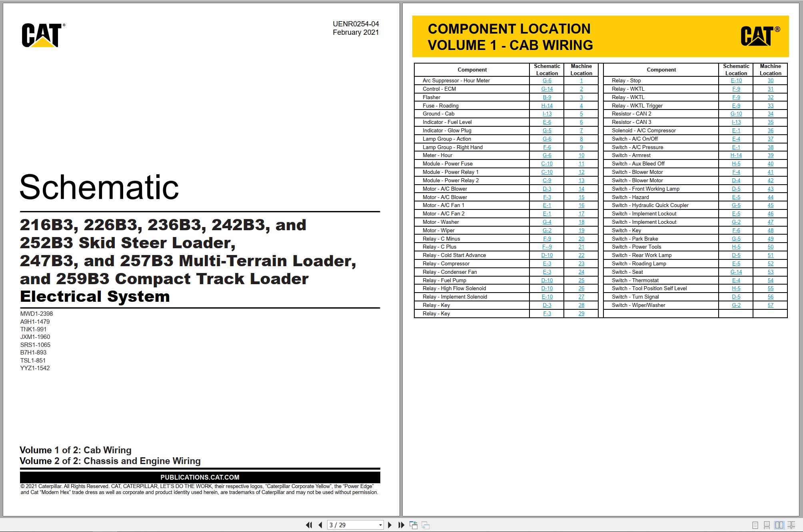Open machine location 23 for Relay - Compressor

581,264
